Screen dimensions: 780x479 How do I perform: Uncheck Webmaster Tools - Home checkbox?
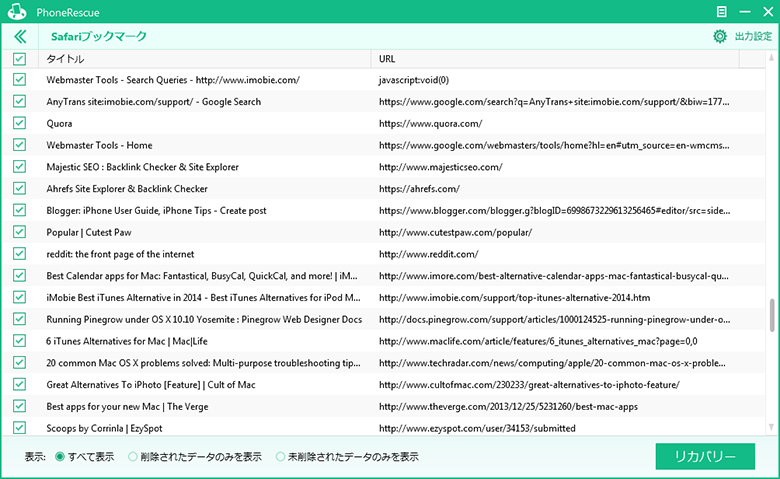coord(19,145)
